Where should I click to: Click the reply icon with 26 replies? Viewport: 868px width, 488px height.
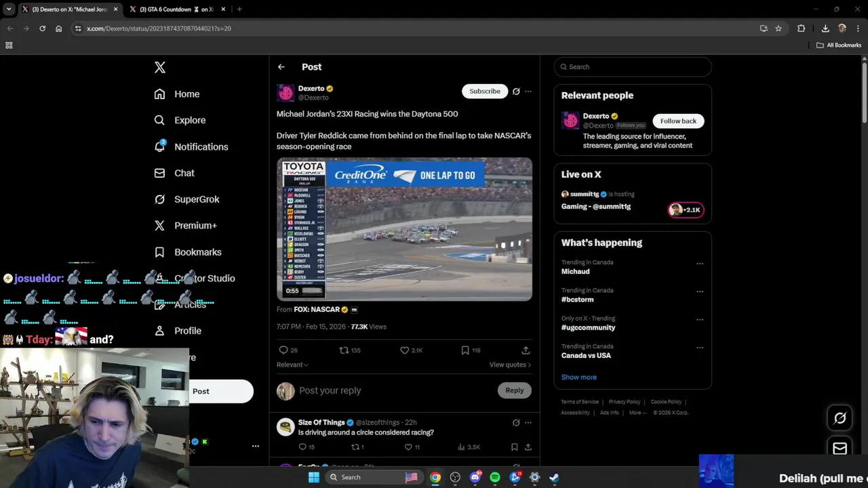283,350
